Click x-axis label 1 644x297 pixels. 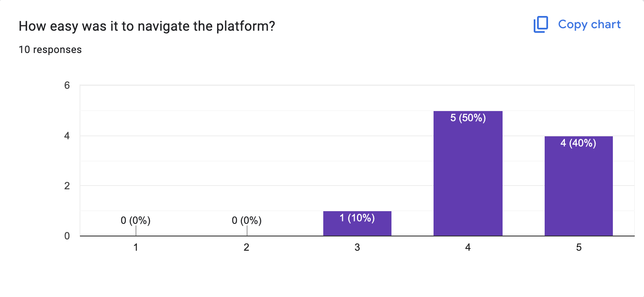tap(136, 248)
